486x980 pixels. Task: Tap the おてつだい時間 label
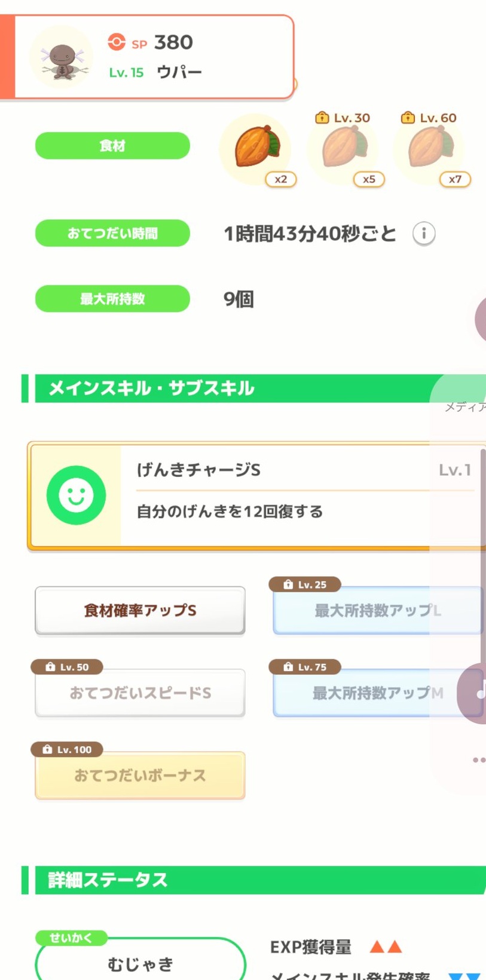click(x=112, y=234)
